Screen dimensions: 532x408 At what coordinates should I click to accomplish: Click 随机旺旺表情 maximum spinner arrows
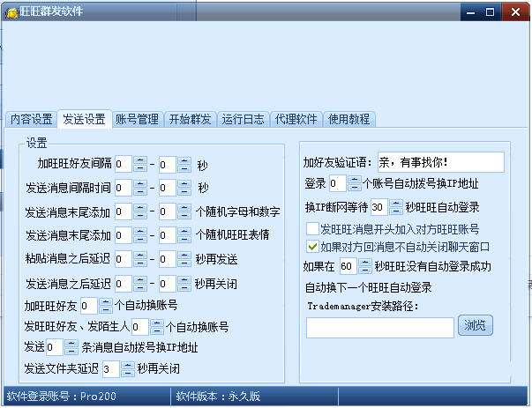click(184, 235)
